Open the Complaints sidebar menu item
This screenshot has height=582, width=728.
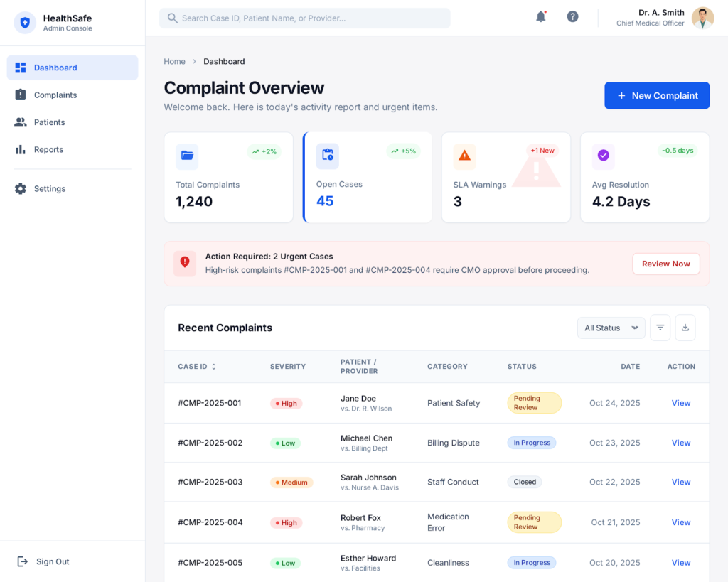(55, 95)
